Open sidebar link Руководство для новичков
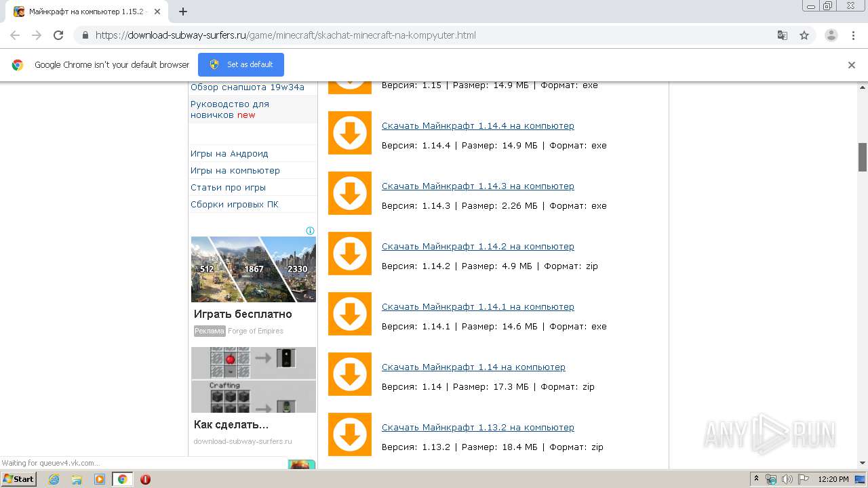Viewport: 868px width, 488px height. tap(230, 110)
